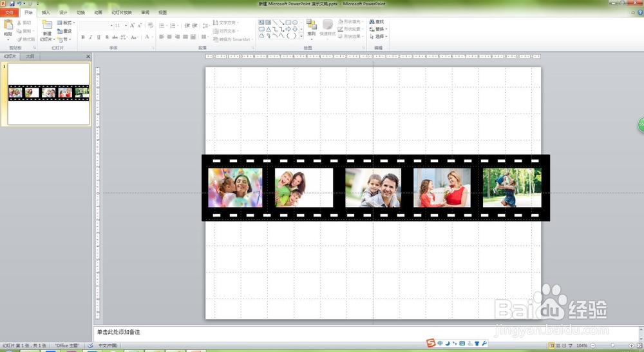Image resolution: width=644 pixels, height=352 pixels.
Task: Select Center alignment paragraph button
Action: (169, 37)
